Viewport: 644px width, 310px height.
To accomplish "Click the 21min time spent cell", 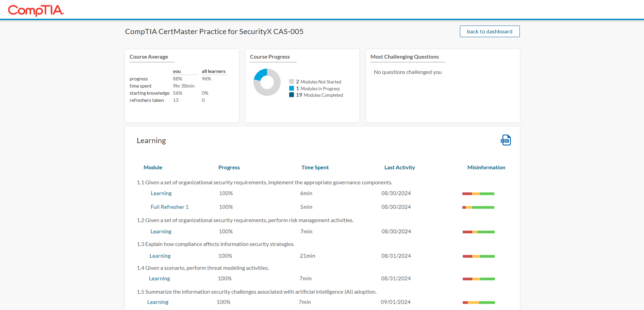I will [x=308, y=256].
